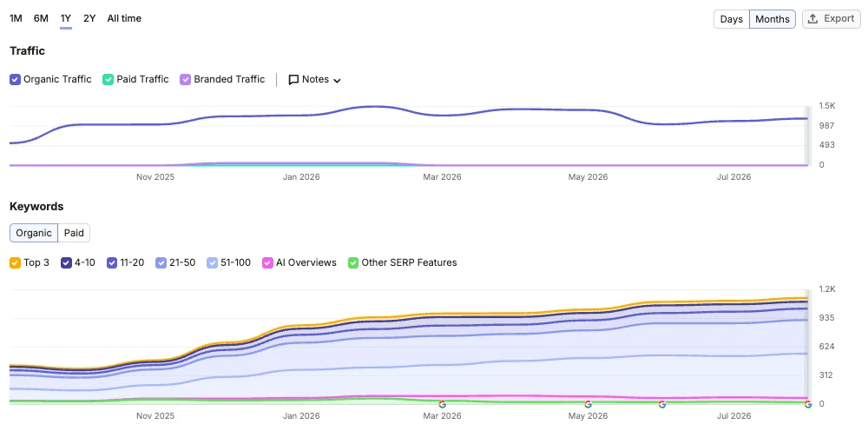Click the Google update marker near Mar 2026
868x431 pixels.
[x=442, y=404]
